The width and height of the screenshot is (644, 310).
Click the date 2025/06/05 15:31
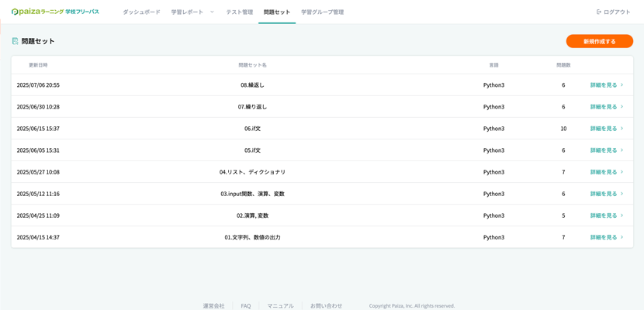point(38,150)
